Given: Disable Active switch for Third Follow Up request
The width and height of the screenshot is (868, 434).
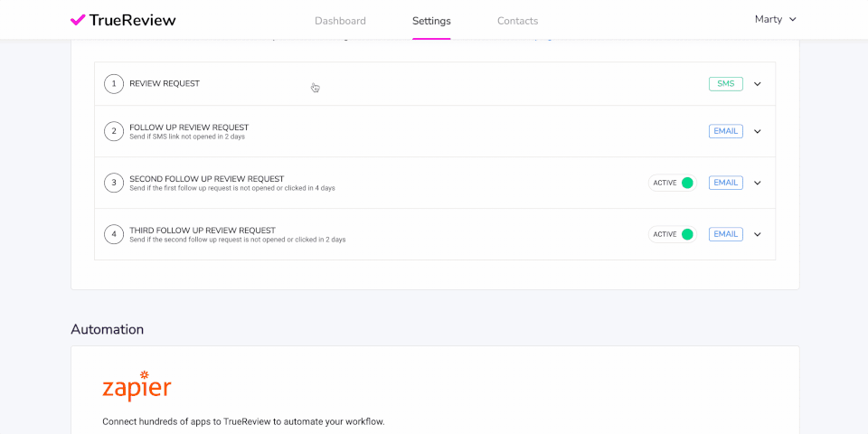Looking at the screenshot, I should coord(685,234).
